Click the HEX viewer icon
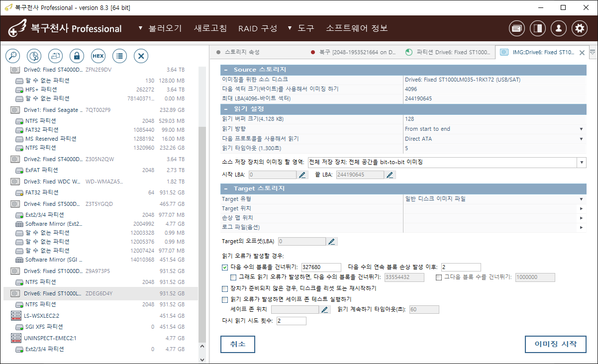Image resolution: width=598 pixels, height=364 pixels. coord(98,56)
